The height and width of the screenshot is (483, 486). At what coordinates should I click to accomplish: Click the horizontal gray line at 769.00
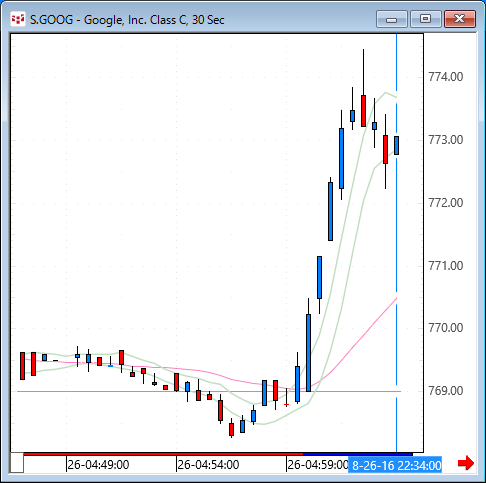pyautogui.click(x=209, y=391)
